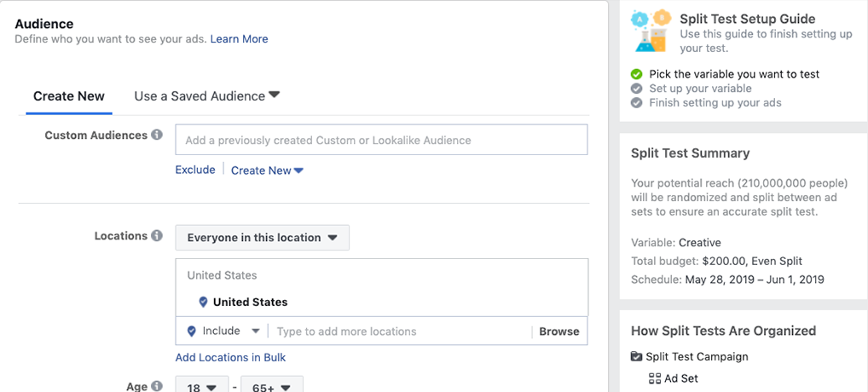Click the Custom Audiences info icon
The image size is (868, 392).
(x=157, y=135)
